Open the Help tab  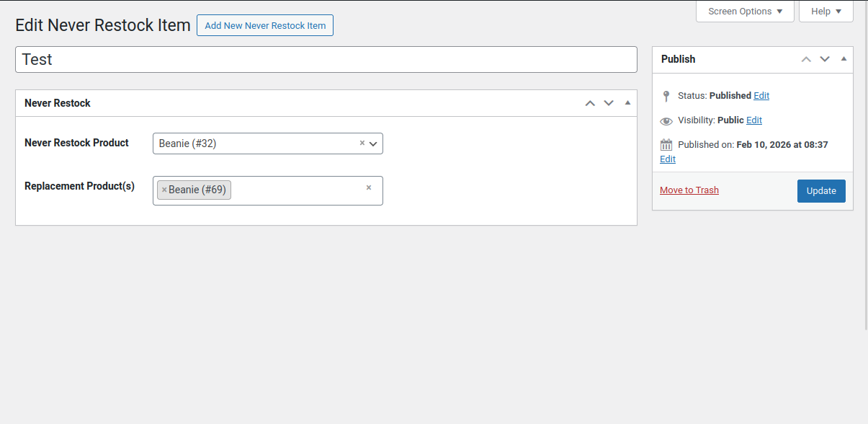click(x=826, y=12)
